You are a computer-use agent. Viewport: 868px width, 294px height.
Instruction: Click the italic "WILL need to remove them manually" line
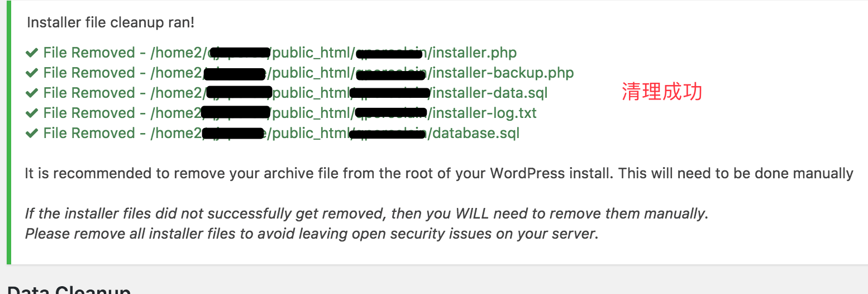tap(366, 214)
